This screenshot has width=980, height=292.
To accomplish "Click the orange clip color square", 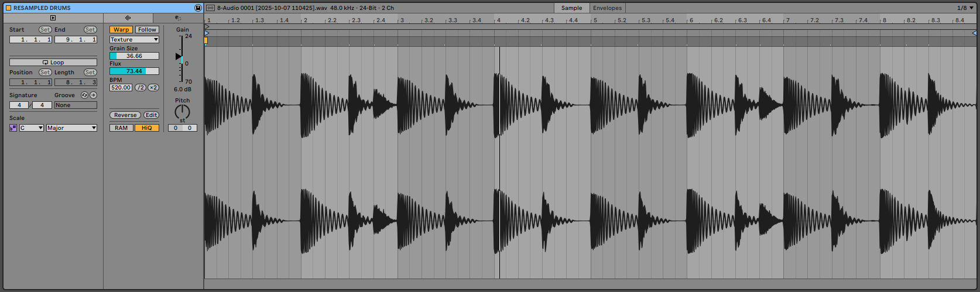I will coord(8,8).
